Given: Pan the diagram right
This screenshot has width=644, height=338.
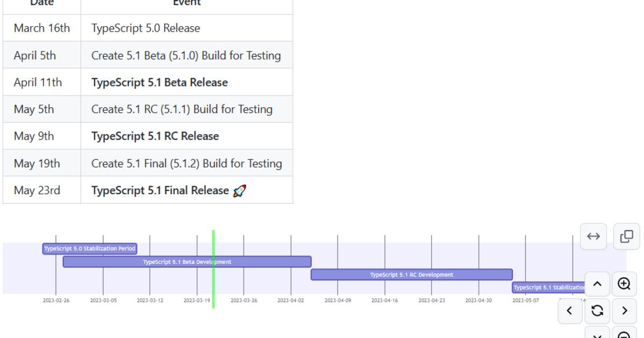Looking at the screenshot, I should click(x=624, y=311).
